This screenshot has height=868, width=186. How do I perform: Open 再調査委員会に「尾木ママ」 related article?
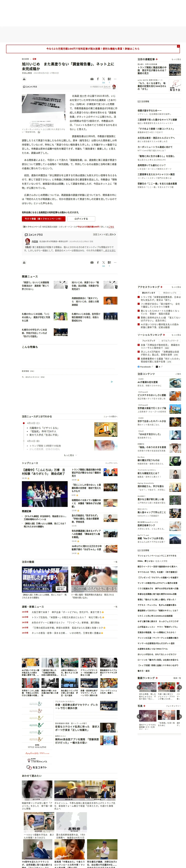click(x=85, y=302)
